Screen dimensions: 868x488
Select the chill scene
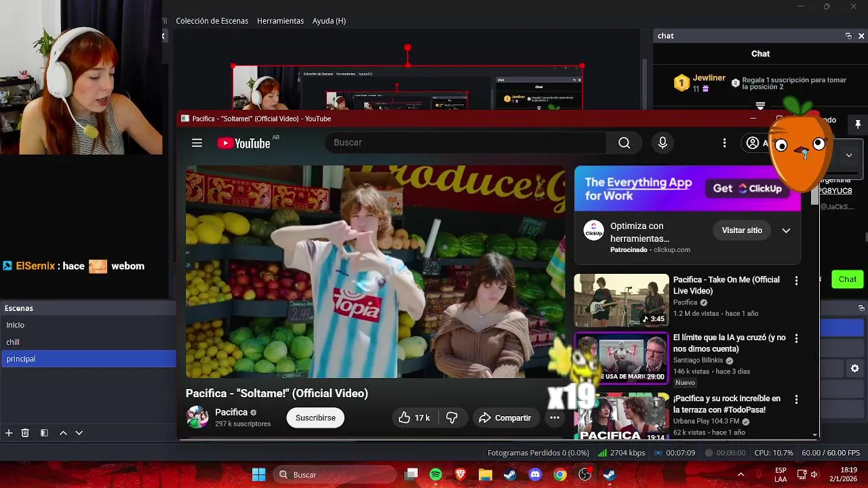pyautogui.click(x=88, y=342)
